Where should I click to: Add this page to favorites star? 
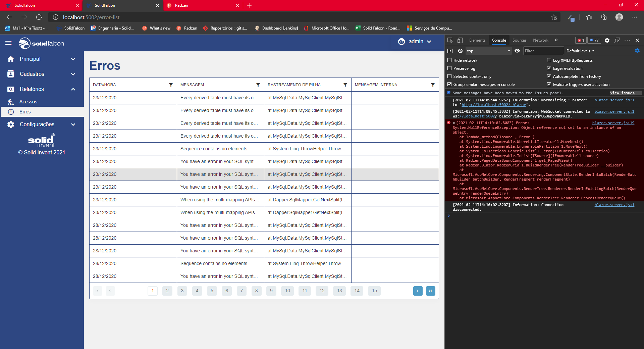pos(554,17)
